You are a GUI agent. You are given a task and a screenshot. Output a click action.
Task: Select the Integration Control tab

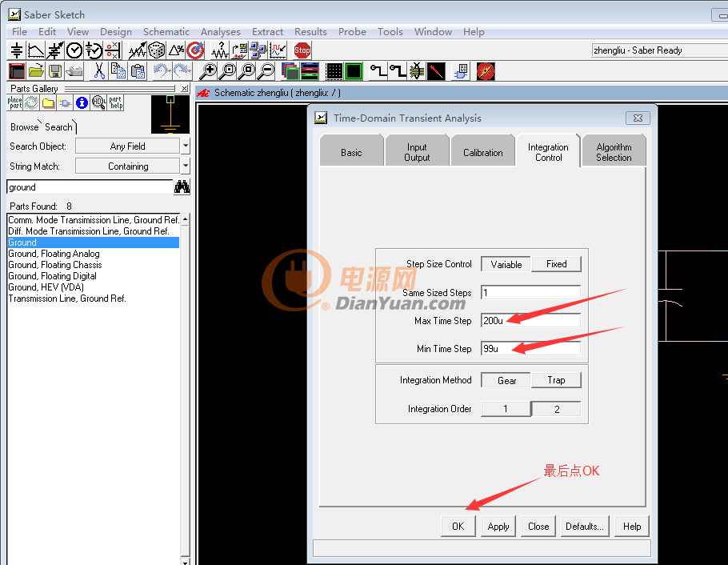tap(548, 152)
